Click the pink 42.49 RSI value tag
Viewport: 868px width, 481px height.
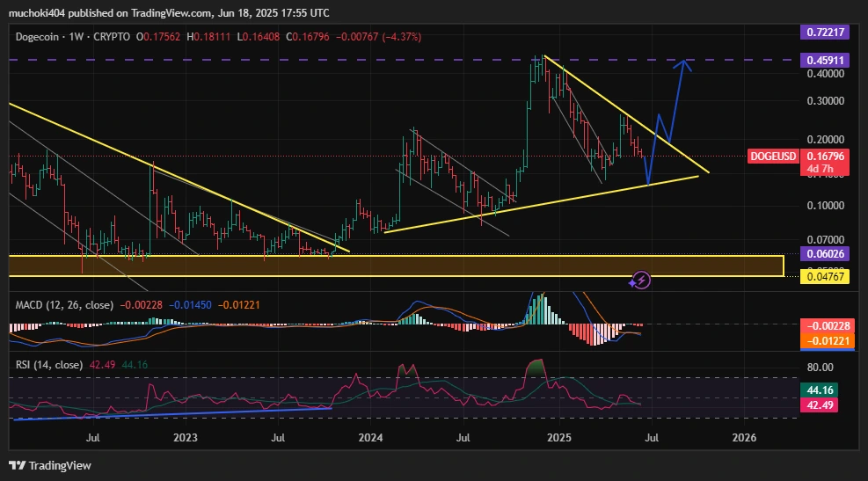(825, 404)
